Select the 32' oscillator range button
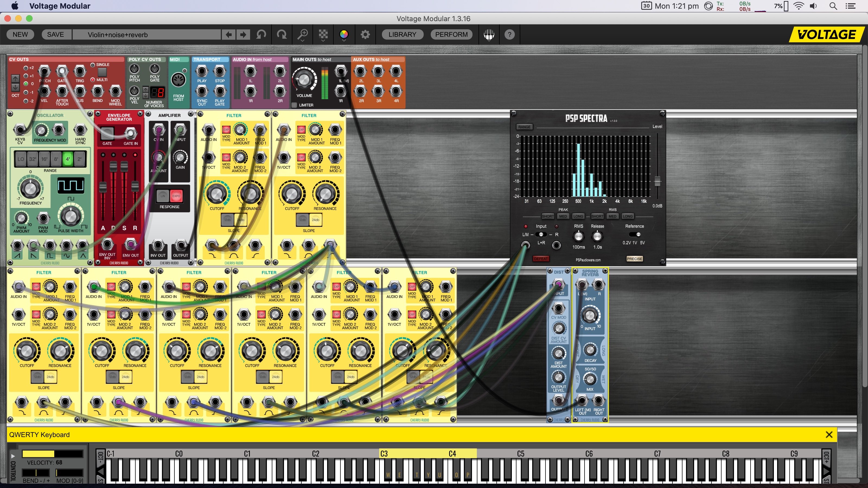The image size is (868, 488). pos(32,159)
